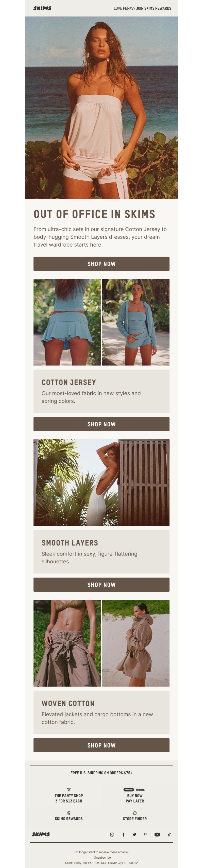203x868 pixels.
Task: Click the Skims Rewards badge icon
Action: pos(69,813)
